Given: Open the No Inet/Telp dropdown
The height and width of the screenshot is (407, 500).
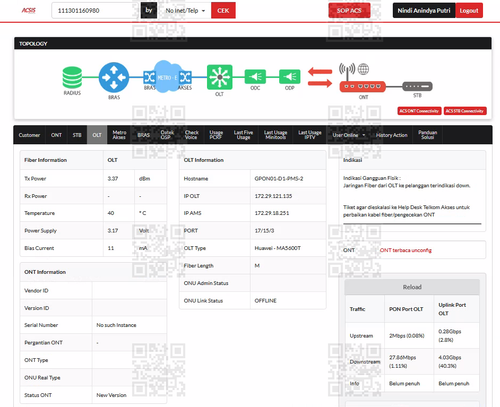Looking at the screenshot, I should pos(185,10).
